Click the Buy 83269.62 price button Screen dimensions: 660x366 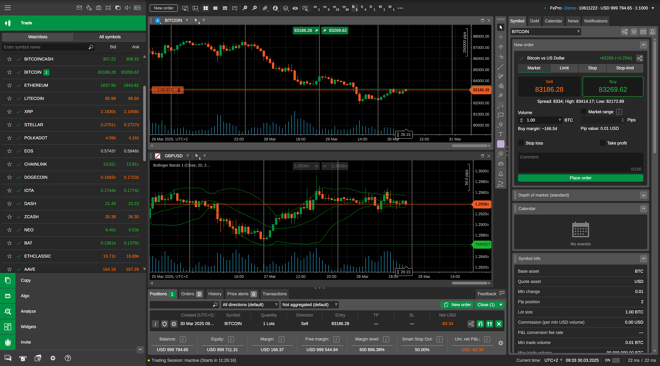coord(612,87)
